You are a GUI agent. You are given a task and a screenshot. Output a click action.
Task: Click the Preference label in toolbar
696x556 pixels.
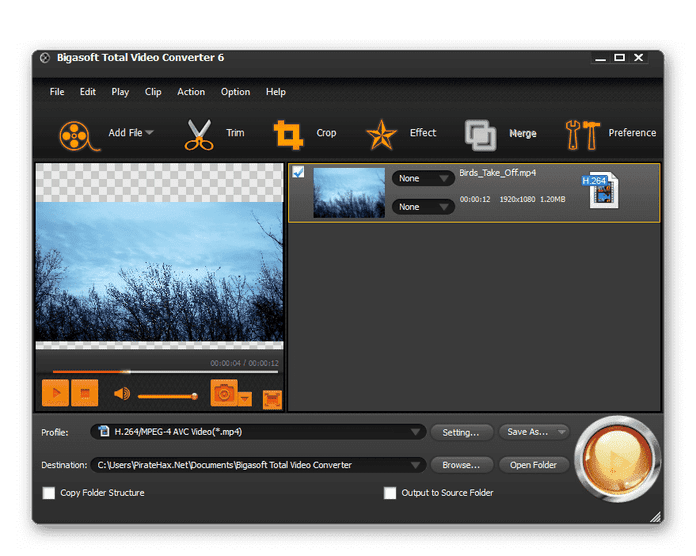tap(632, 133)
